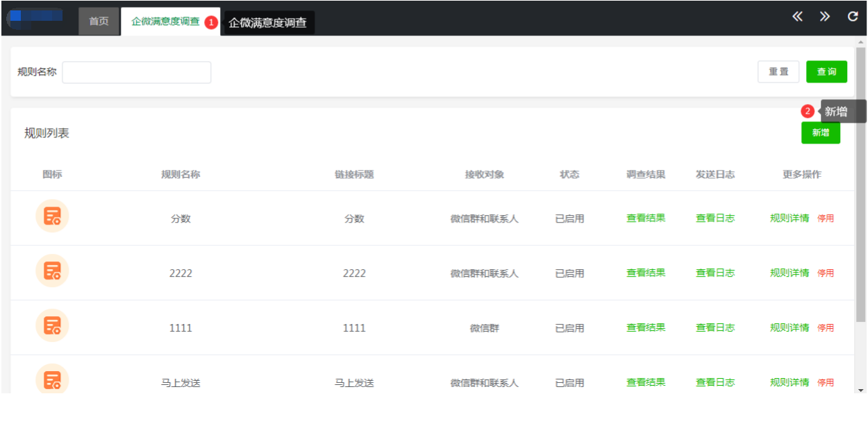Screen dimensions: 868x437
Task: Focus the 规则名称 search input field
Action: 136,72
